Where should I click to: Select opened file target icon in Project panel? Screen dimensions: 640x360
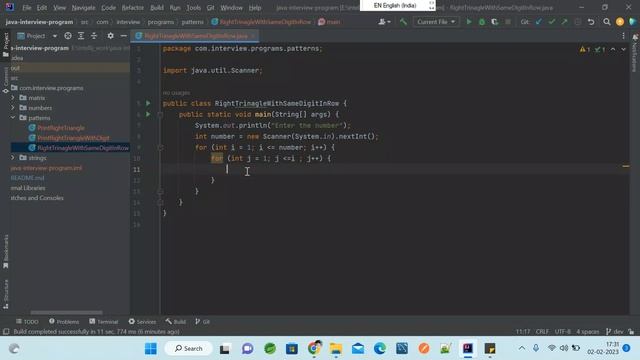(x=68, y=36)
